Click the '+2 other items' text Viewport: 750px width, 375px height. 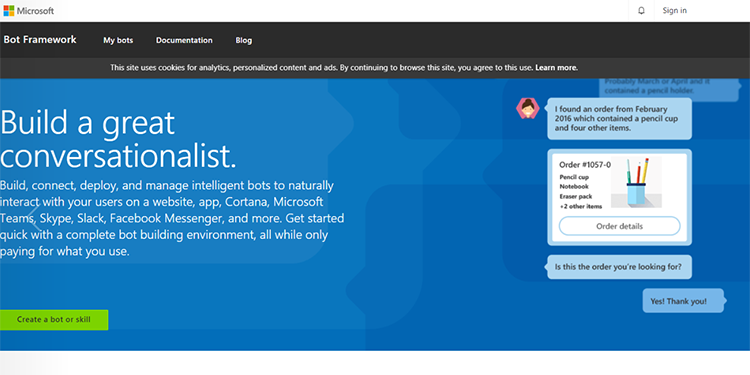[581, 206]
